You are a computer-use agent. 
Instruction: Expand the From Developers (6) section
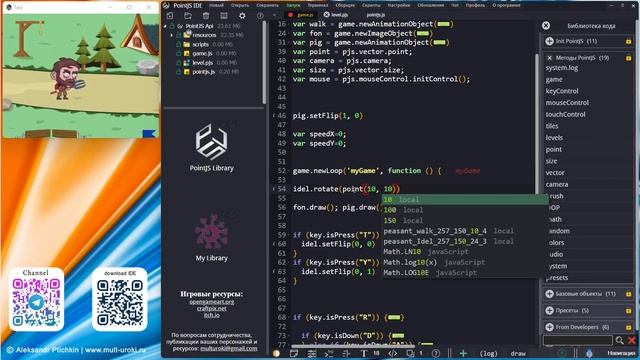pos(549,327)
